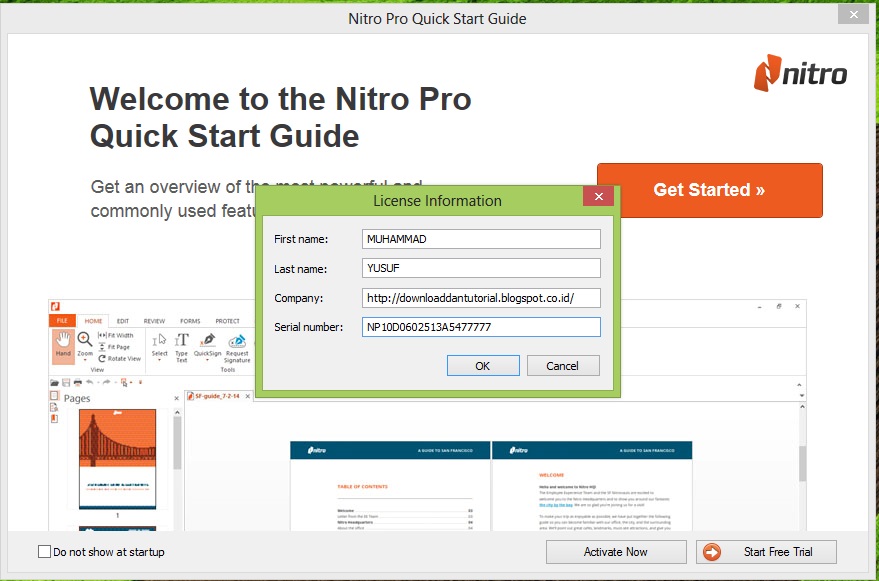
Task: Click Rotate View in the preview ribbon
Action: tap(119, 358)
